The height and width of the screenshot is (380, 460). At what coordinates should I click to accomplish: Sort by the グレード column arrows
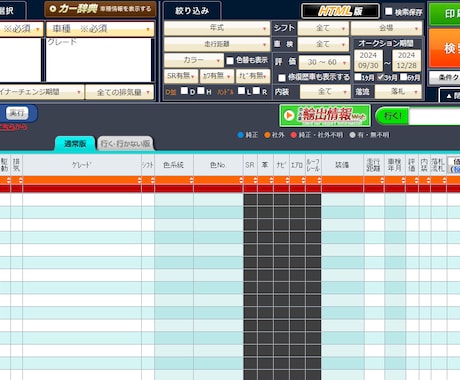tap(139, 180)
